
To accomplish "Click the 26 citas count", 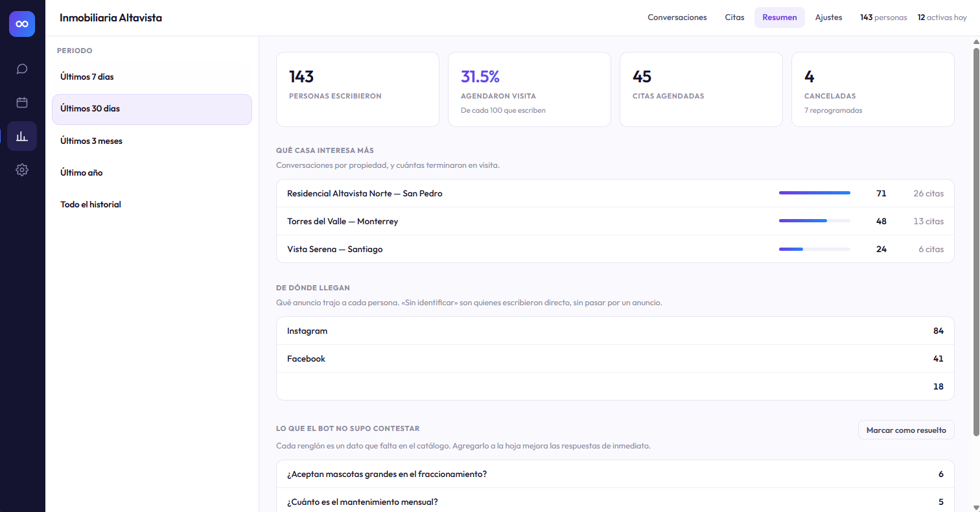I will click(x=929, y=193).
